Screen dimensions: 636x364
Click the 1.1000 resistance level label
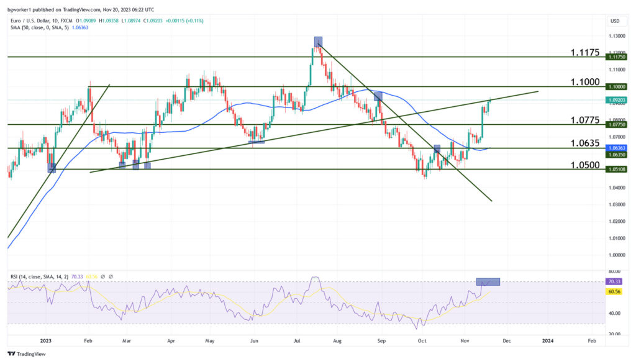coord(585,82)
